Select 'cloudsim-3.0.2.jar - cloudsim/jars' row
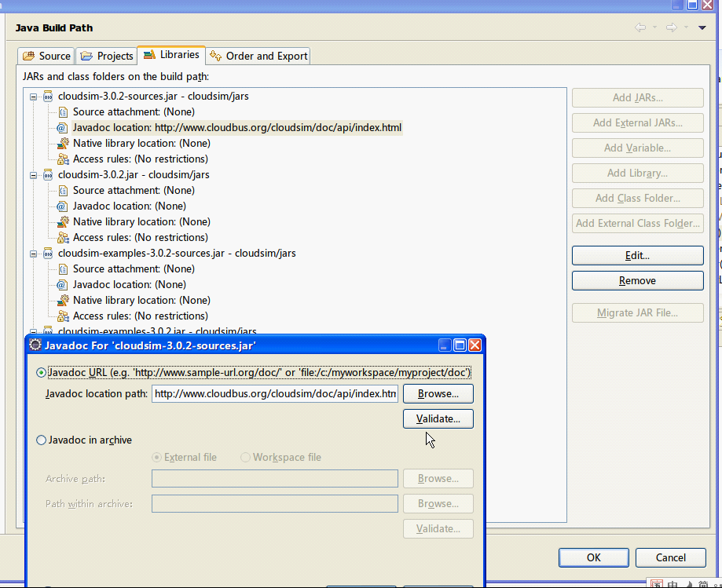This screenshot has width=722, height=588. tap(134, 175)
